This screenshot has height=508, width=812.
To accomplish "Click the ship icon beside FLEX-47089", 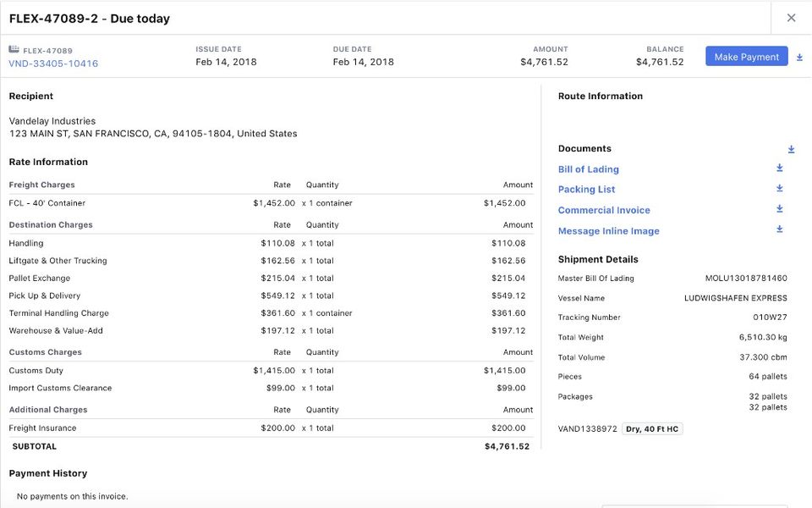I will tap(14, 50).
